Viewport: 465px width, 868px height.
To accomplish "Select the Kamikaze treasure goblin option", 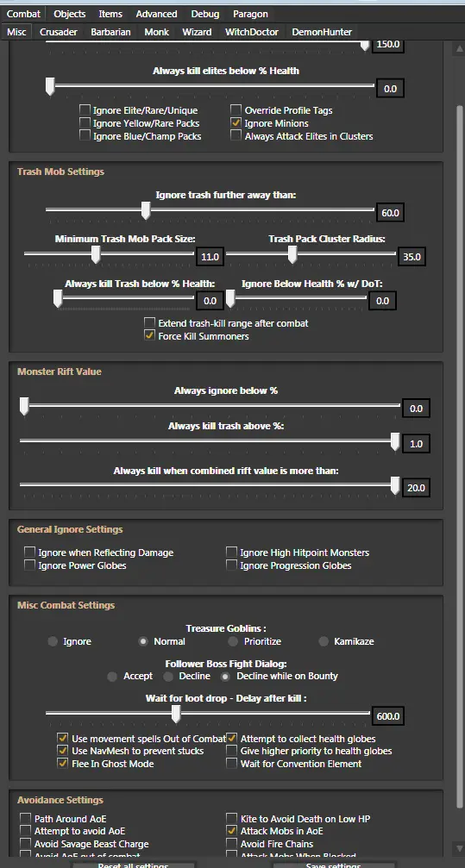I will (324, 641).
